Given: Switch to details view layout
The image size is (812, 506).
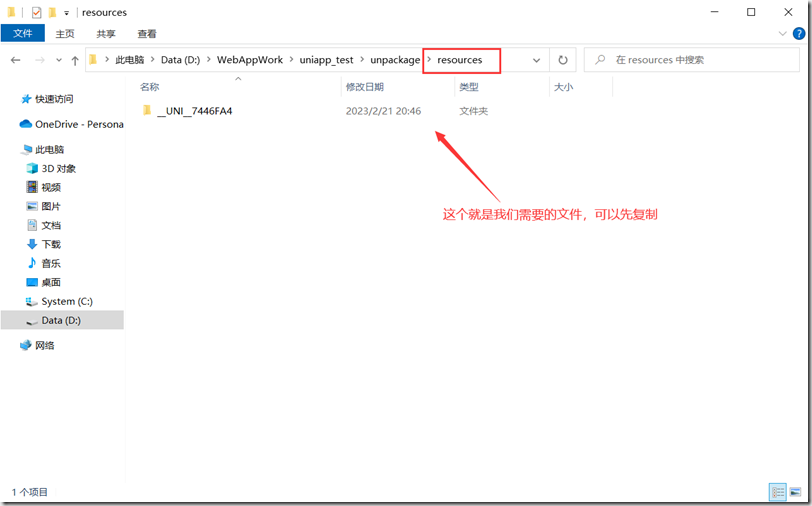Looking at the screenshot, I should pos(777,492).
